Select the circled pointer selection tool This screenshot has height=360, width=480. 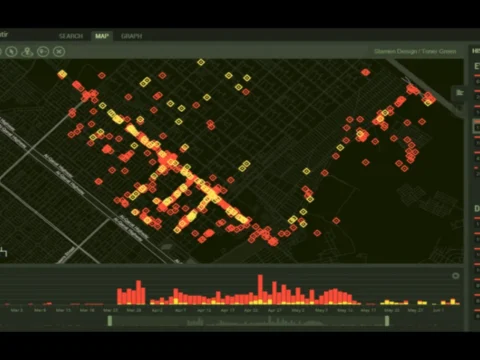click(x=11, y=52)
